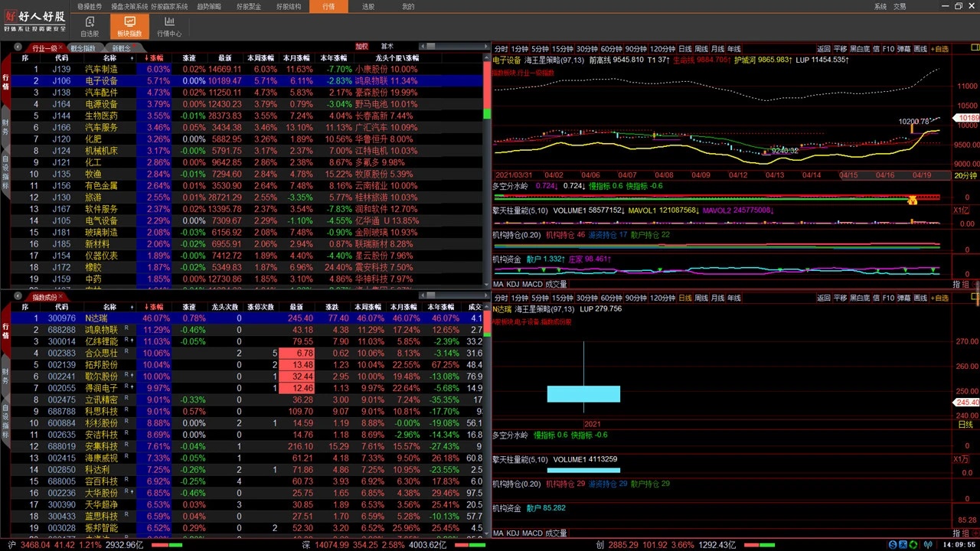
Task: Switch to the 概念指数 tab
Action: pyautogui.click(x=83, y=48)
